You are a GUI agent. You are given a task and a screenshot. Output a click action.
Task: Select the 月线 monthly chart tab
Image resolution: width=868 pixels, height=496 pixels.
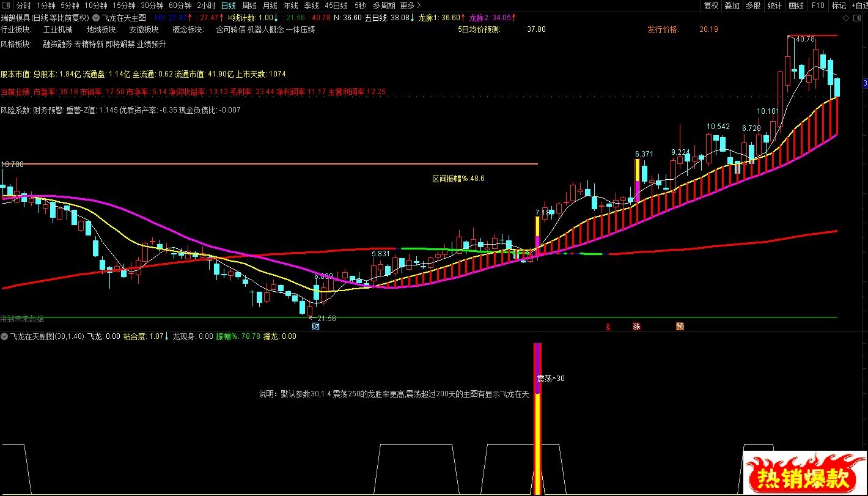tap(270, 6)
